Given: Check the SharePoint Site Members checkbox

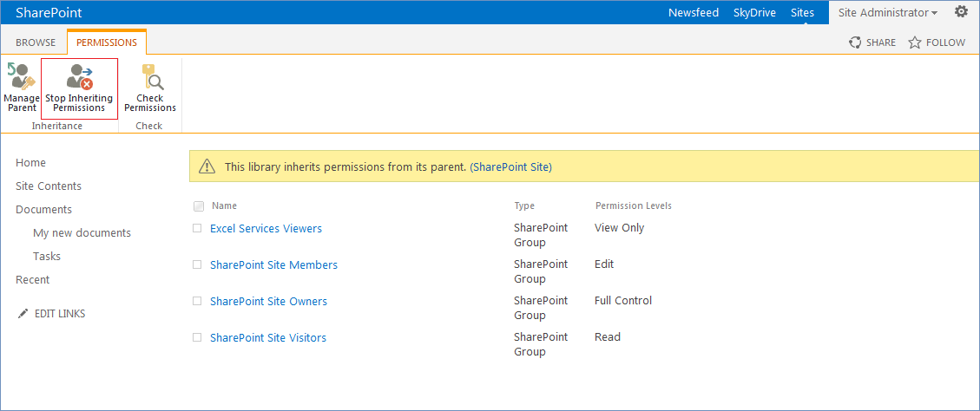Looking at the screenshot, I should tap(197, 264).
